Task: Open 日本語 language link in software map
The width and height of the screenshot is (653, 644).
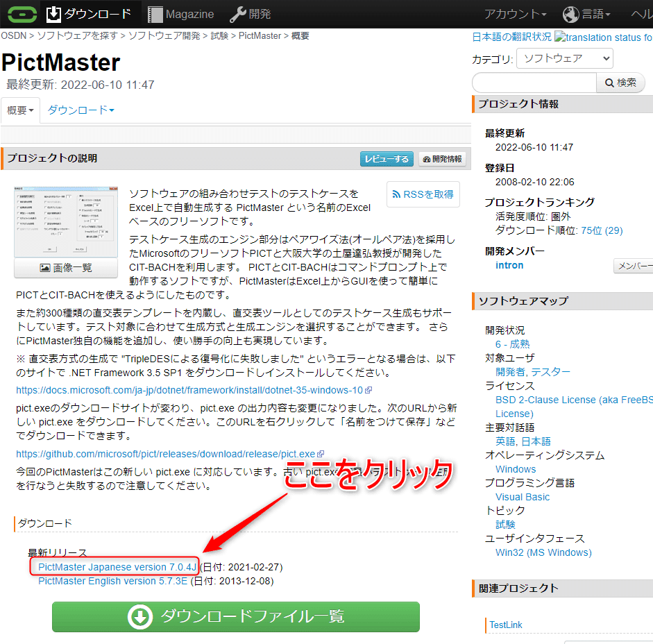Action: 536,441
